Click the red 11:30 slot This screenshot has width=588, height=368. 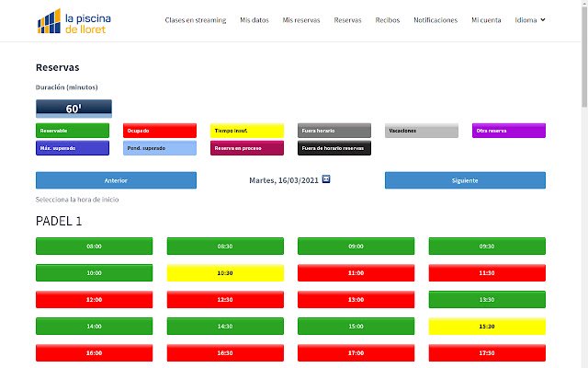pyautogui.click(x=487, y=273)
